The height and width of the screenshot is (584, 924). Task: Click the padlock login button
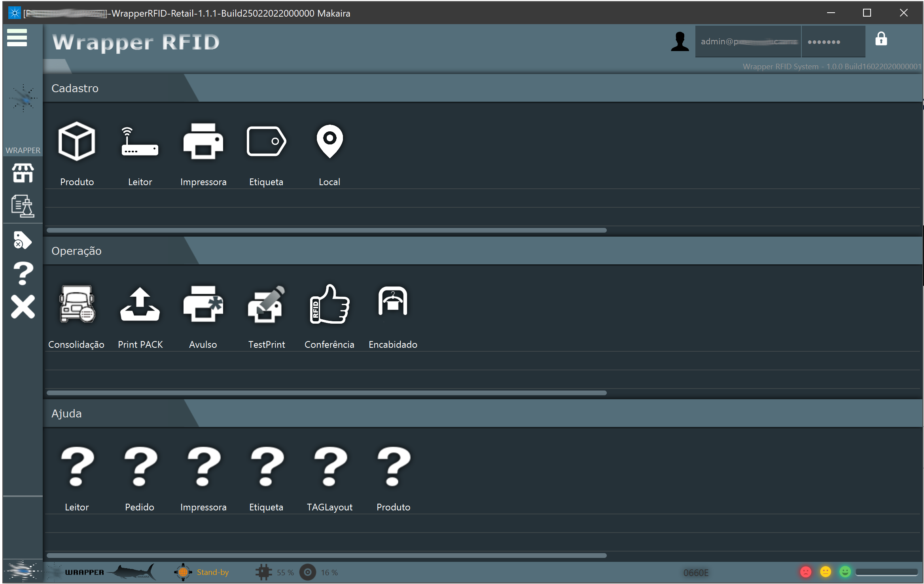point(881,39)
